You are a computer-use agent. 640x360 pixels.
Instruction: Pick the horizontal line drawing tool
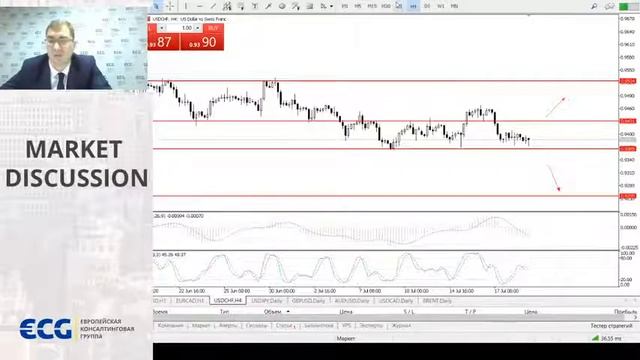pyautogui.click(x=200, y=6)
